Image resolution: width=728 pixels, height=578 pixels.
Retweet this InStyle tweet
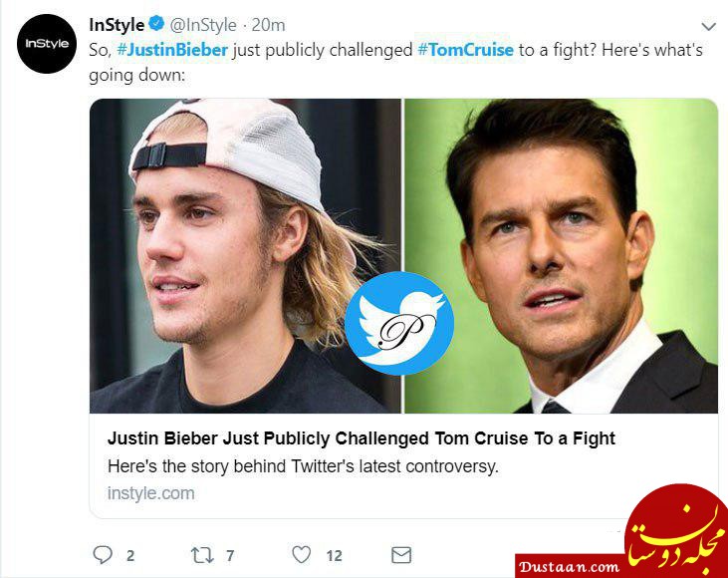coord(204,554)
